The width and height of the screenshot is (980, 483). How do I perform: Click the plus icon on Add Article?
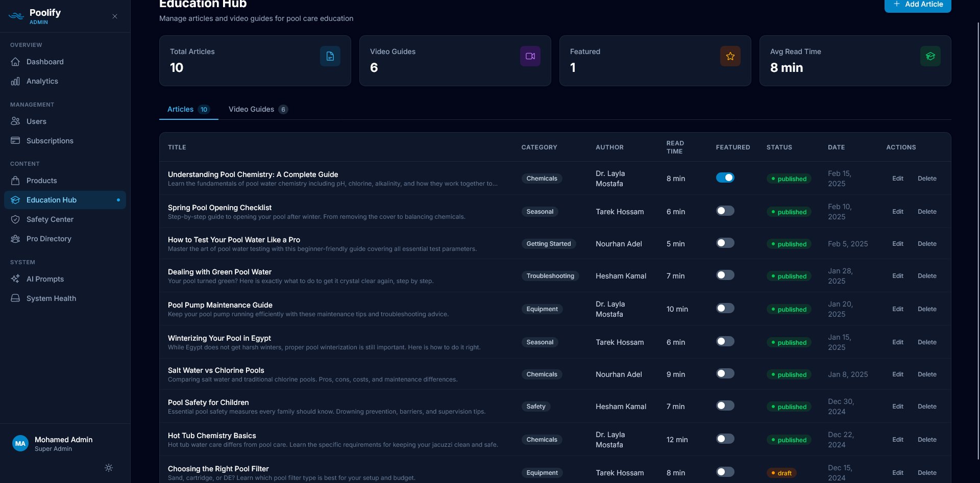(x=897, y=4)
